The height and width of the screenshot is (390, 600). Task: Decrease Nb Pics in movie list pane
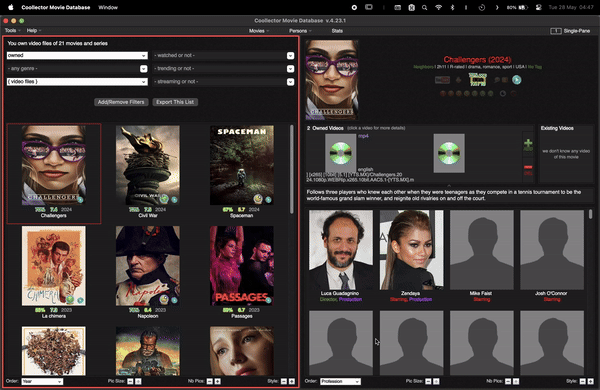point(210,381)
